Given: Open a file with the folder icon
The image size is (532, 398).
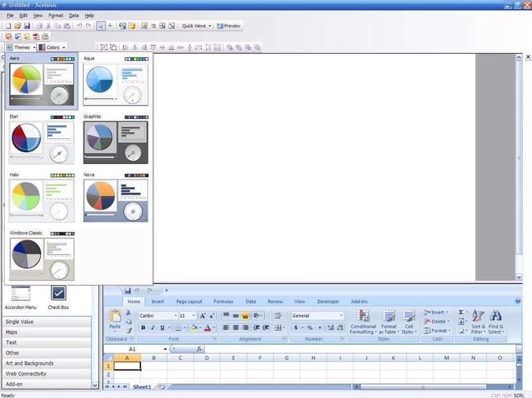Looking at the screenshot, I should coord(18,26).
